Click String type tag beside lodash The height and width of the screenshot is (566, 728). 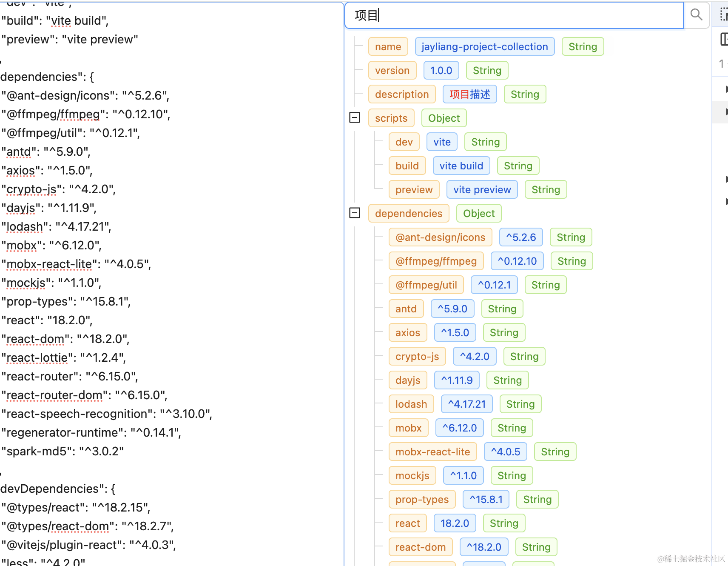point(520,404)
